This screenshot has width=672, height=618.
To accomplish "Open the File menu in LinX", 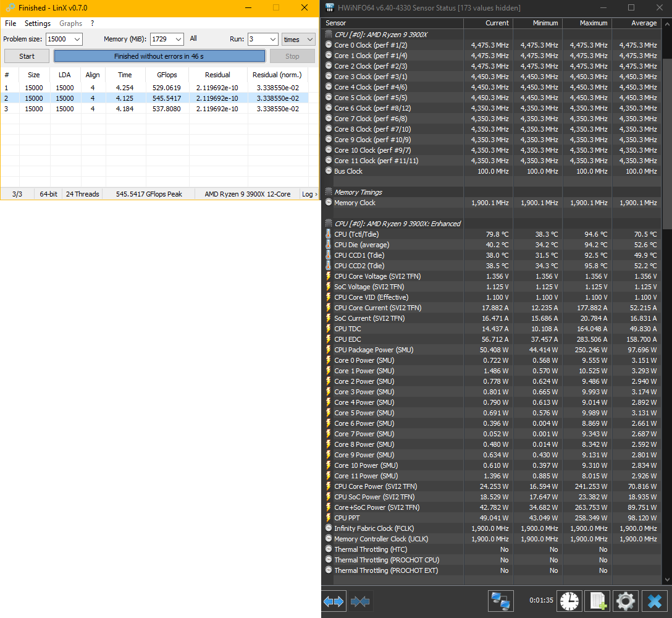I will (x=10, y=23).
